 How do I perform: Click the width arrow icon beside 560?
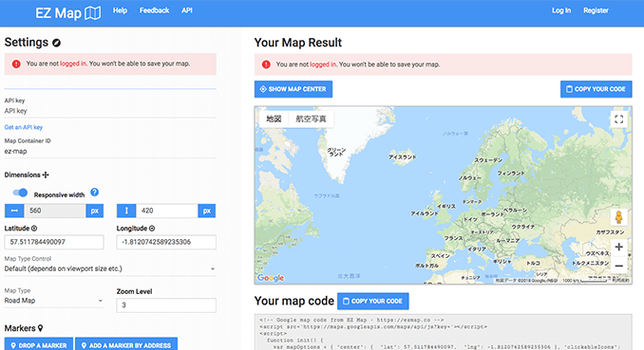14,211
